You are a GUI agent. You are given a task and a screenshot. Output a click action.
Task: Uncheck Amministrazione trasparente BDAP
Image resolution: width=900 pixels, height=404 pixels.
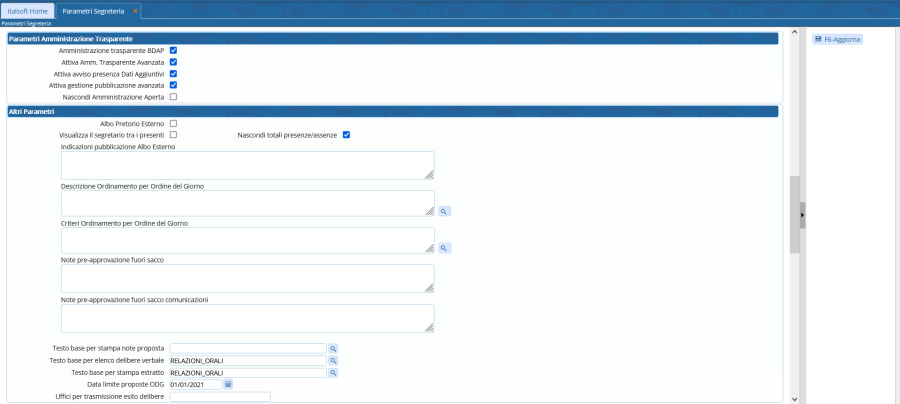pos(173,49)
